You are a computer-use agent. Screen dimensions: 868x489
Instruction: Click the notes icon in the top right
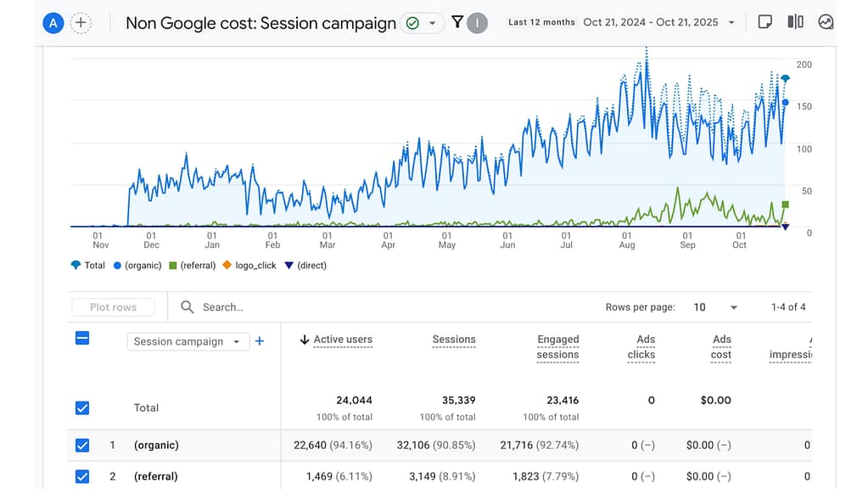tap(764, 20)
